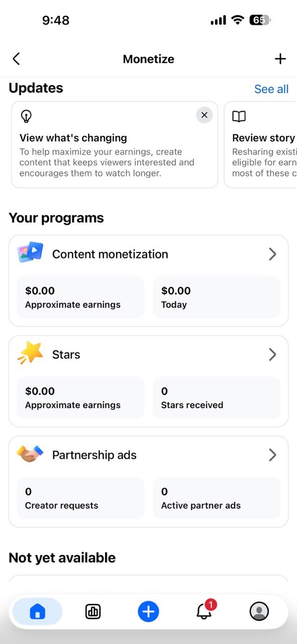Screen dimensions: 297x644
Task: Expand the Partnership ads chevron
Action: 272,455
